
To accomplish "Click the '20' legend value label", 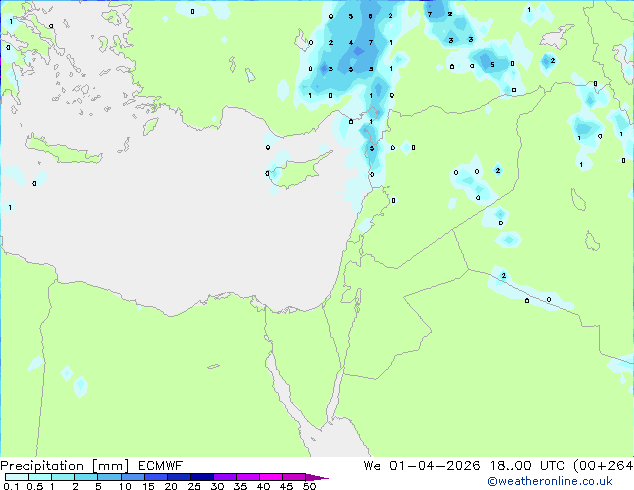I will click(x=171, y=486).
